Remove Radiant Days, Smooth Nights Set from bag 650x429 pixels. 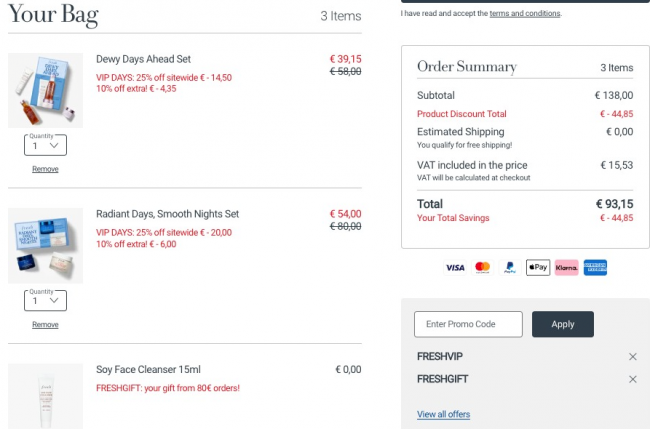(x=45, y=325)
